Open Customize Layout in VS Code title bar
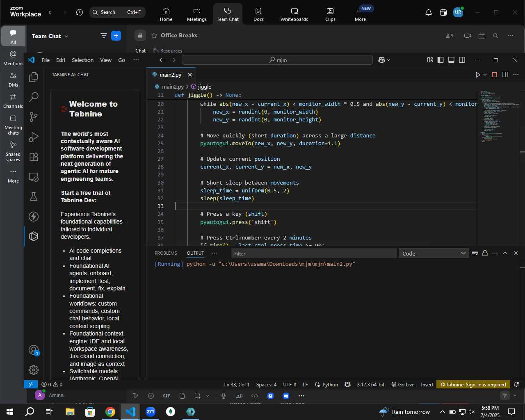This screenshot has width=525, height=420. 430,60
